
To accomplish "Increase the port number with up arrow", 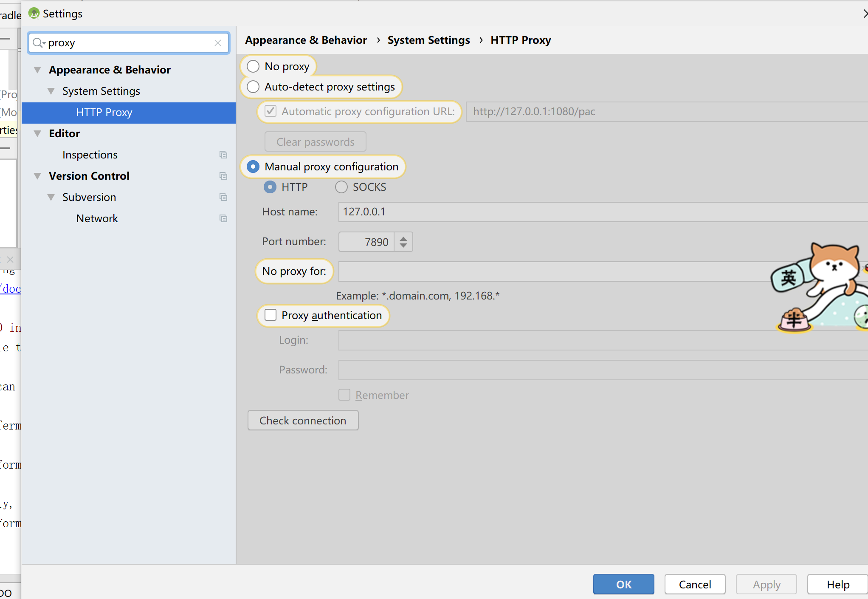I will 403,238.
